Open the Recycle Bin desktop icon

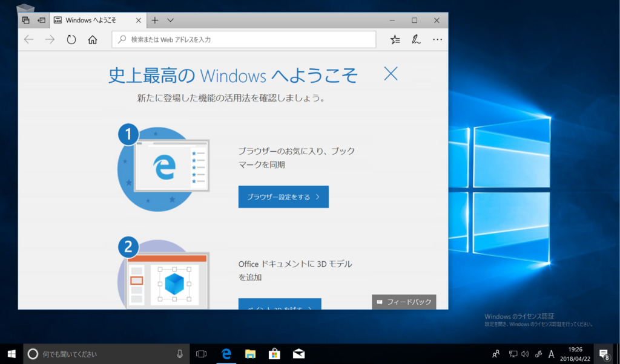pyautogui.click(x=25, y=8)
